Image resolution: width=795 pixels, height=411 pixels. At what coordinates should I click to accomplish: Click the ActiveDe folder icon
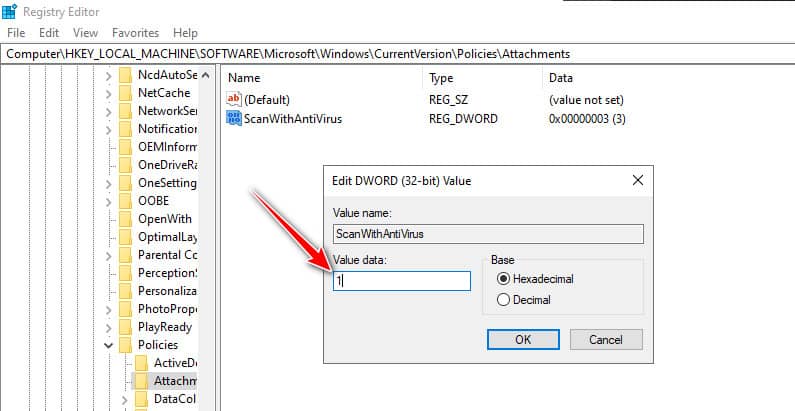[141, 363]
